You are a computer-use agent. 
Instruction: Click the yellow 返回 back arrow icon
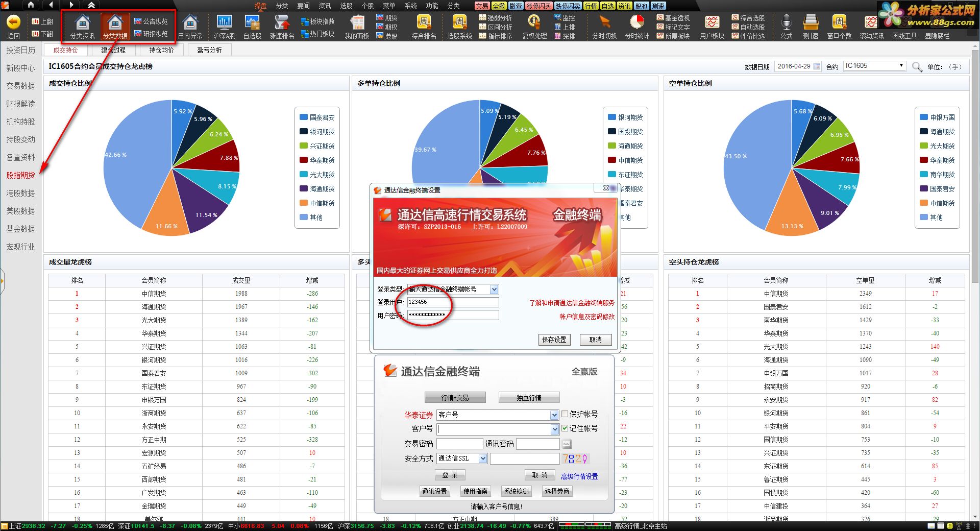tap(13, 22)
